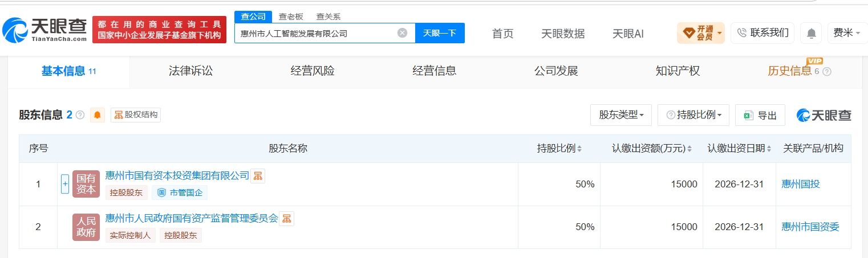Click the notification bell in top bar

(811, 33)
